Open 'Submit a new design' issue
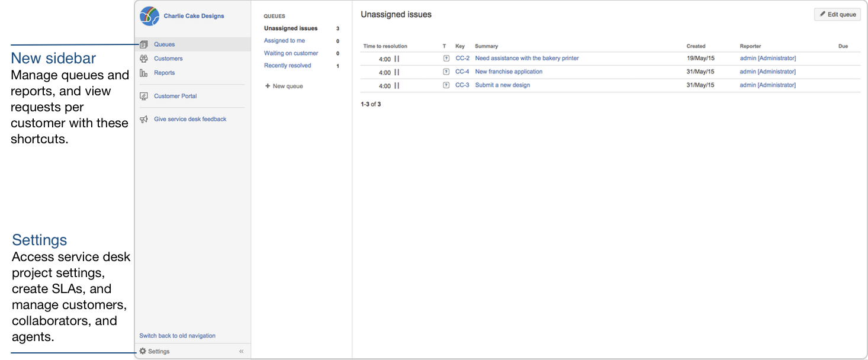The height and width of the screenshot is (360, 868). tap(503, 85)
